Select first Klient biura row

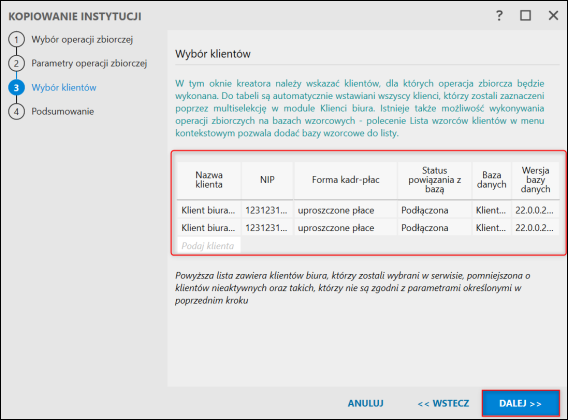tap(368, 210)
